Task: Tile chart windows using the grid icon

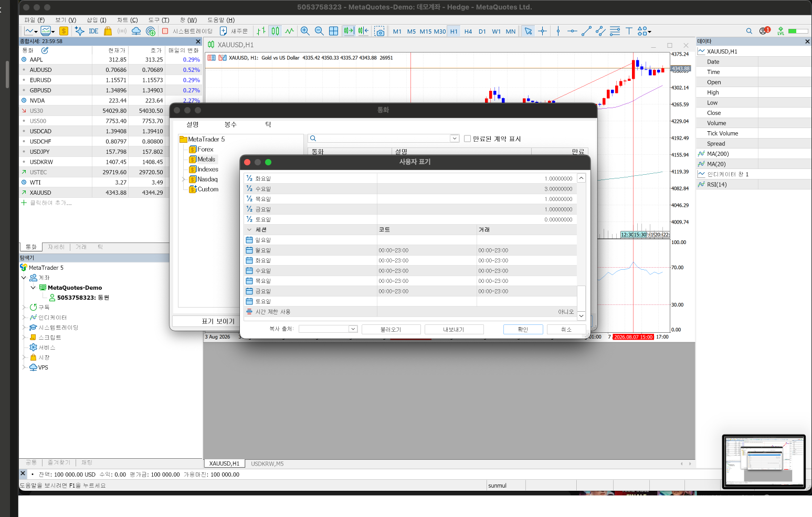Action: coord(333,31)
